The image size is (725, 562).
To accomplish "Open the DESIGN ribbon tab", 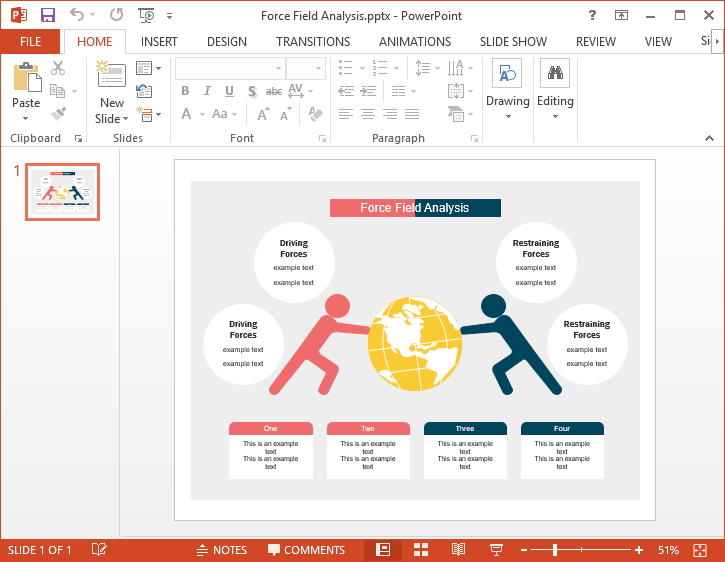I will 227,42.
